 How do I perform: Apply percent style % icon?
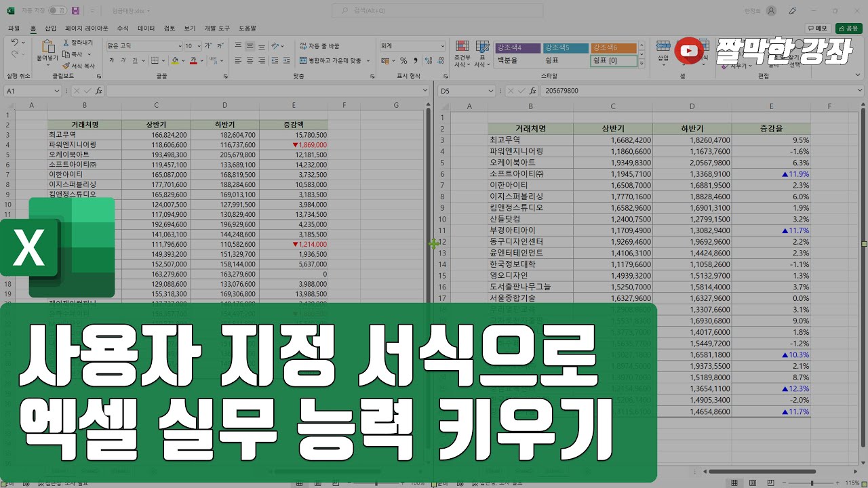coord(403,60)
